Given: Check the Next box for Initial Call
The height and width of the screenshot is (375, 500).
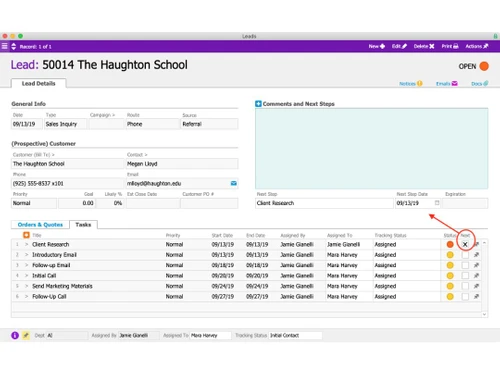Looking at the screenshot, I should click(x=465, y=276).
